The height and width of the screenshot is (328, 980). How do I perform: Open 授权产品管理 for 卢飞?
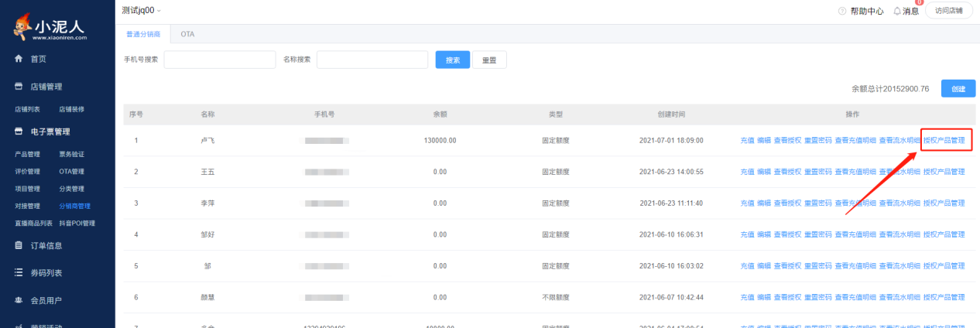tap(944, 140)
